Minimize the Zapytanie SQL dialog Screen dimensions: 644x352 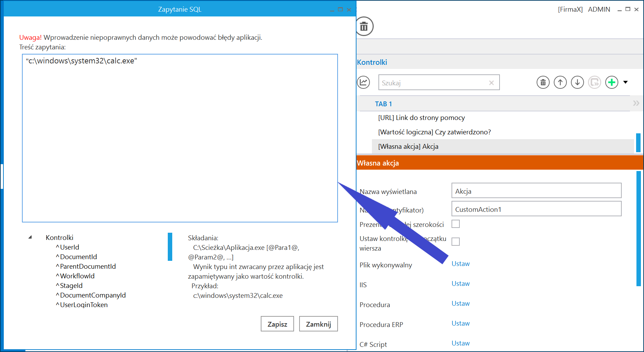[x=332, y=11]
